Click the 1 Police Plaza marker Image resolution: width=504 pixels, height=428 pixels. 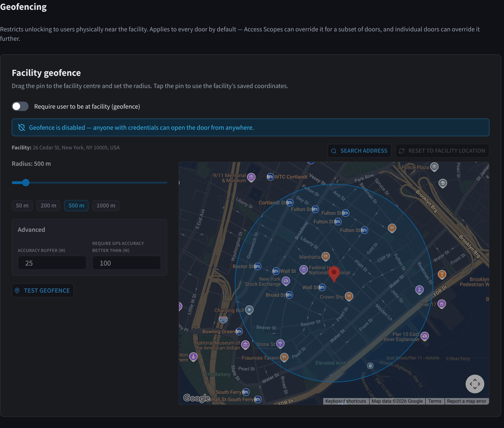(x=434, y=167)
